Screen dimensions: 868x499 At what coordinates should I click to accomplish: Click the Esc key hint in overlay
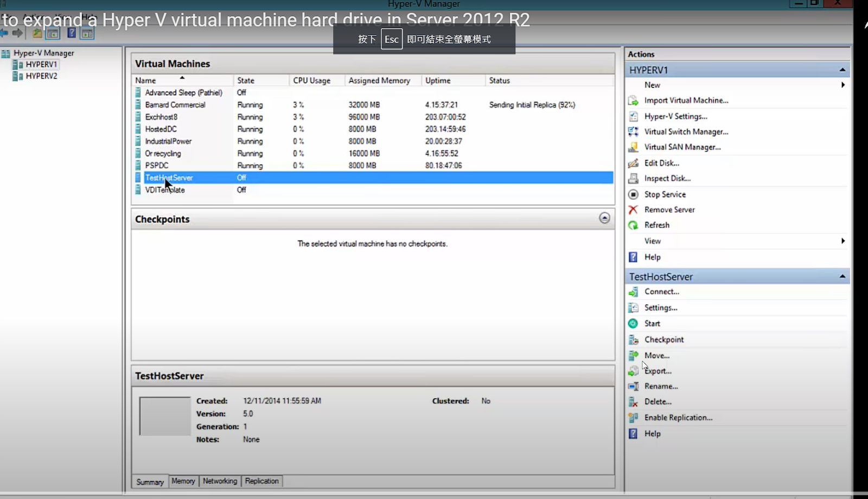coord(392,39)
